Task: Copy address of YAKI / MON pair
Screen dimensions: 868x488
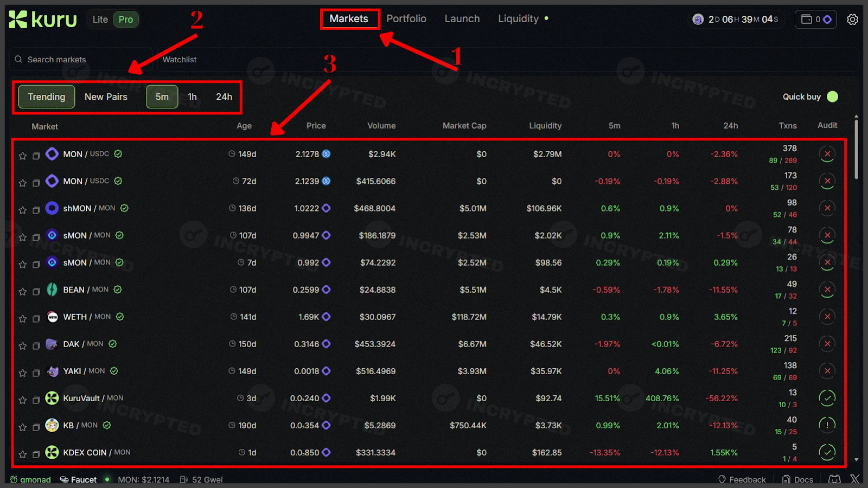Action: 36,373
